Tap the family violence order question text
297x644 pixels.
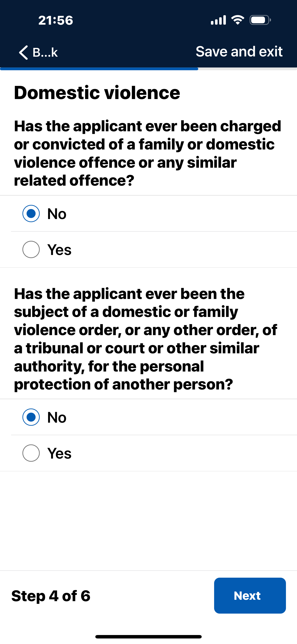146,339
